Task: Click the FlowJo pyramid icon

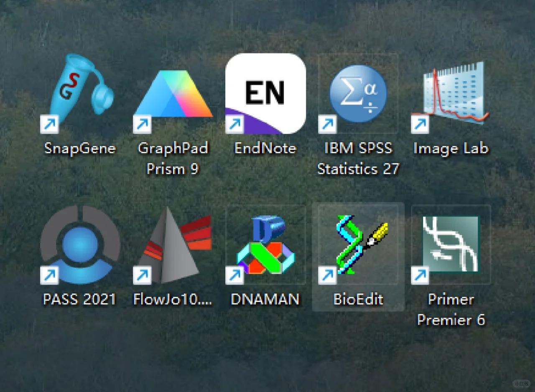Action: [x=173, y=245]
